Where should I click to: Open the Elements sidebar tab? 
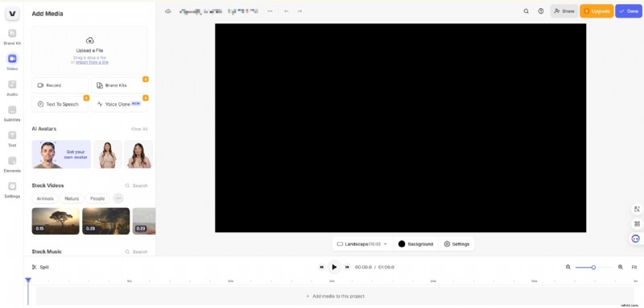(x=12, y=164)
